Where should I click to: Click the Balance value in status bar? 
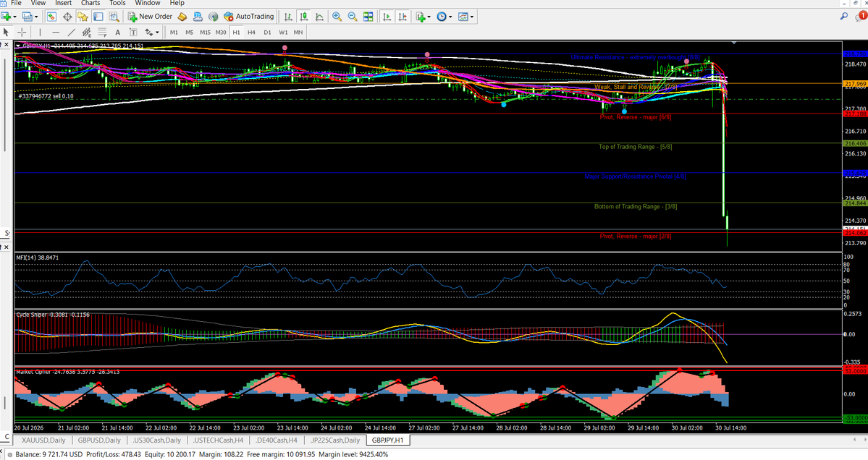click(x=49, y=454)
